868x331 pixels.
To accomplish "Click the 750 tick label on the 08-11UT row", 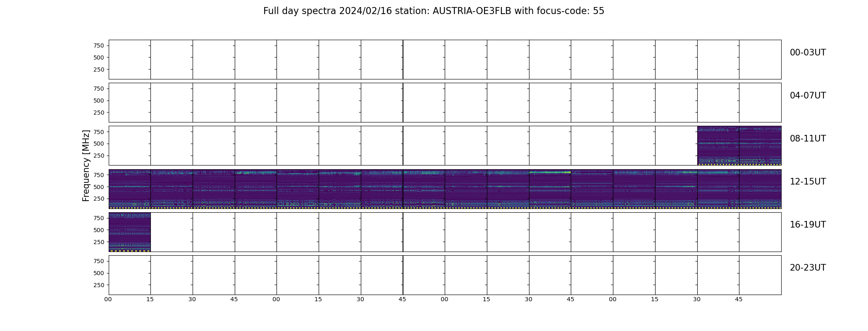I will click(x=99, y=132).
